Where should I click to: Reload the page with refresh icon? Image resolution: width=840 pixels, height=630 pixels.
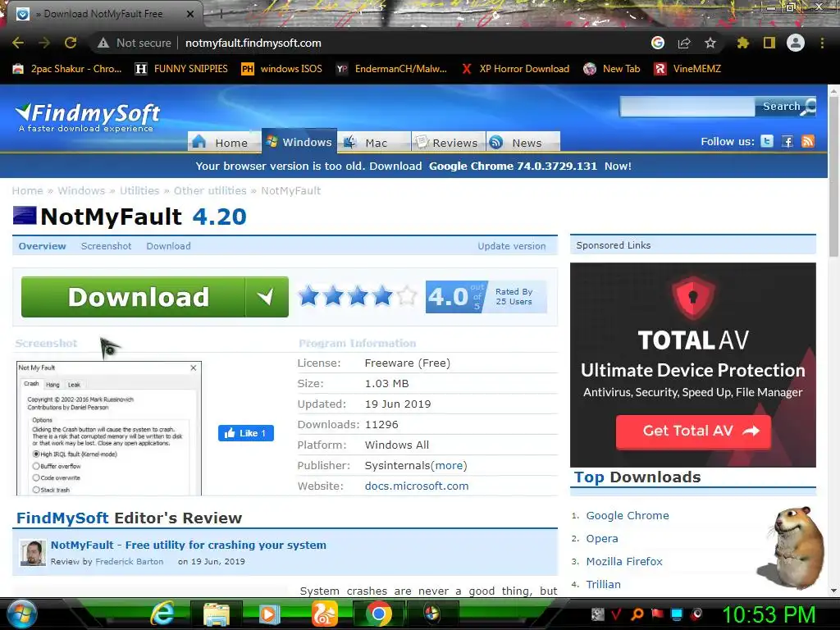(71, 43)
